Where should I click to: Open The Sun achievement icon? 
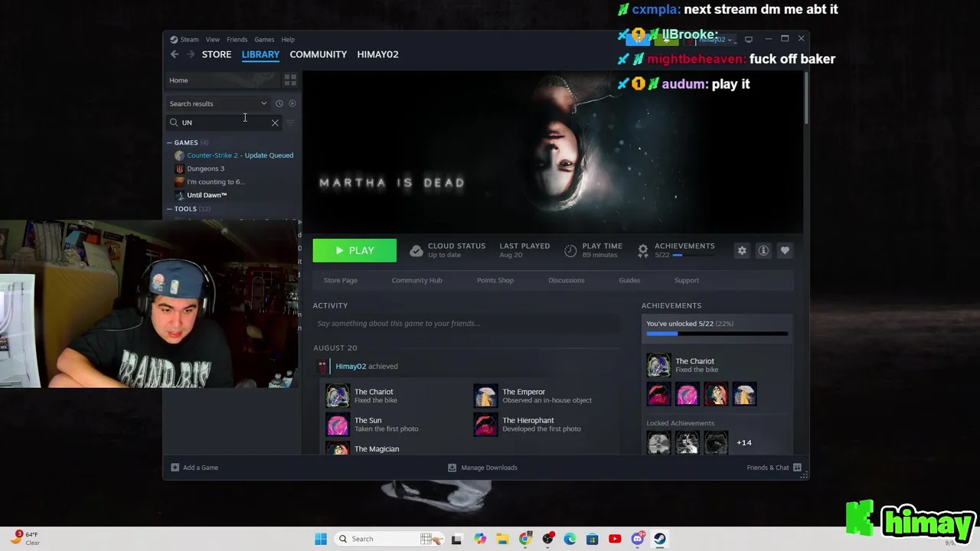[x=338, y=424]
